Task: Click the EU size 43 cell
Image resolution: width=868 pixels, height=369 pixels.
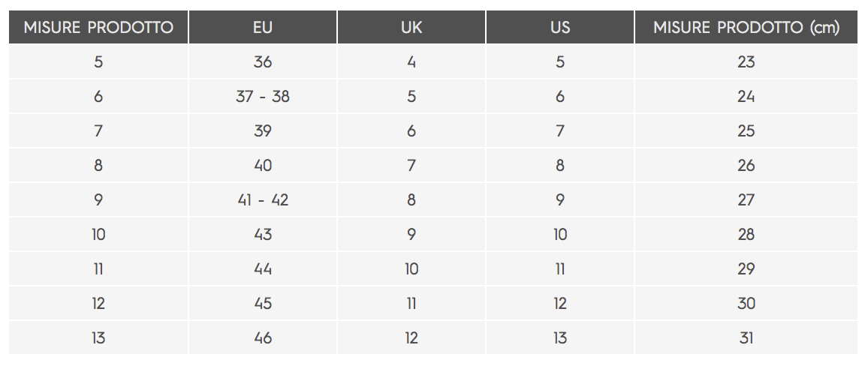Action: (262, 234)
